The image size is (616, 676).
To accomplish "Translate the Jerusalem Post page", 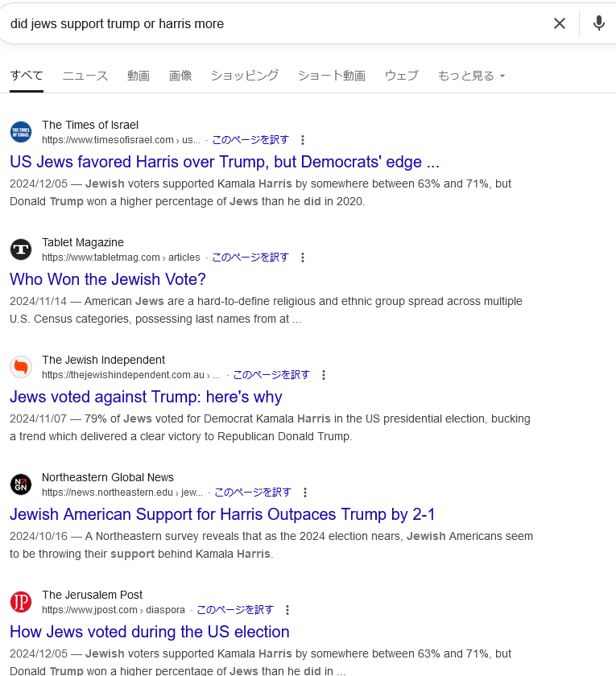I will [x=235, y=610].
